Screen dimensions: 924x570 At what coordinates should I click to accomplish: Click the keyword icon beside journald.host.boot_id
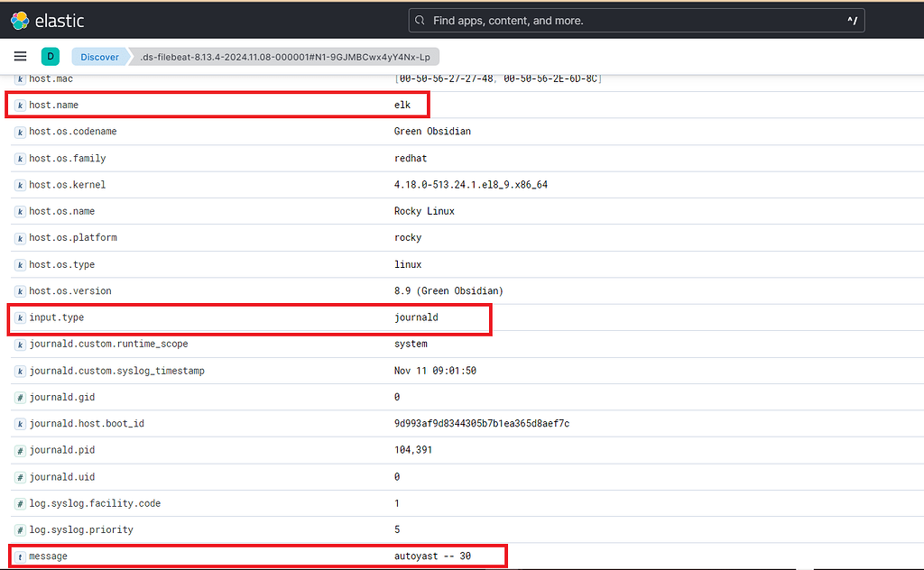pos(20,423)
